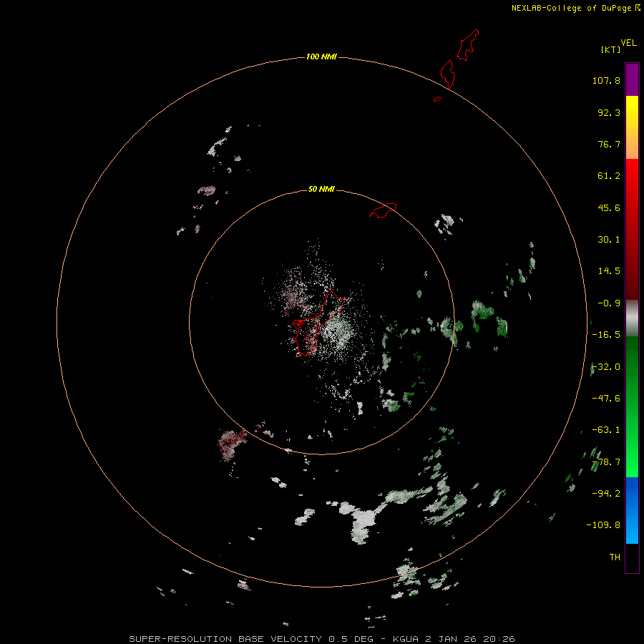644x644 pixels.
Task: Click the 100 NMI range ring label
Action: click(x=321, y=57)
